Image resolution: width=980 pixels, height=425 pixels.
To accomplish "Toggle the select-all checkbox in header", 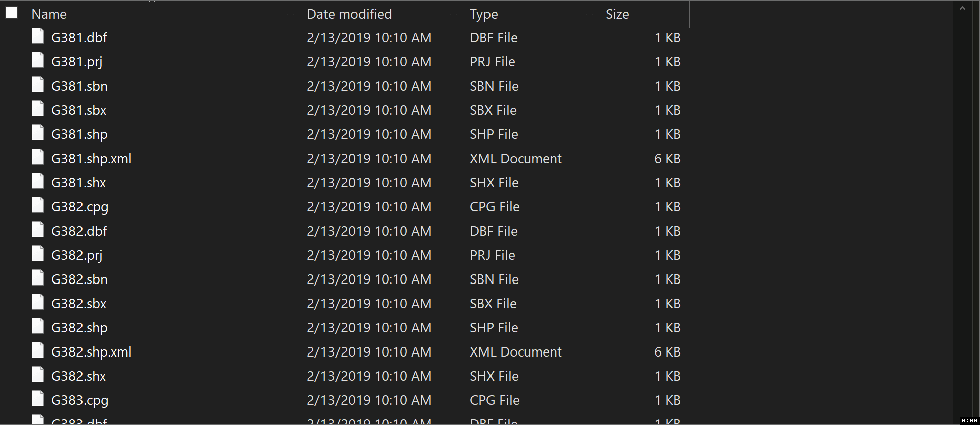I will (12, 13).
